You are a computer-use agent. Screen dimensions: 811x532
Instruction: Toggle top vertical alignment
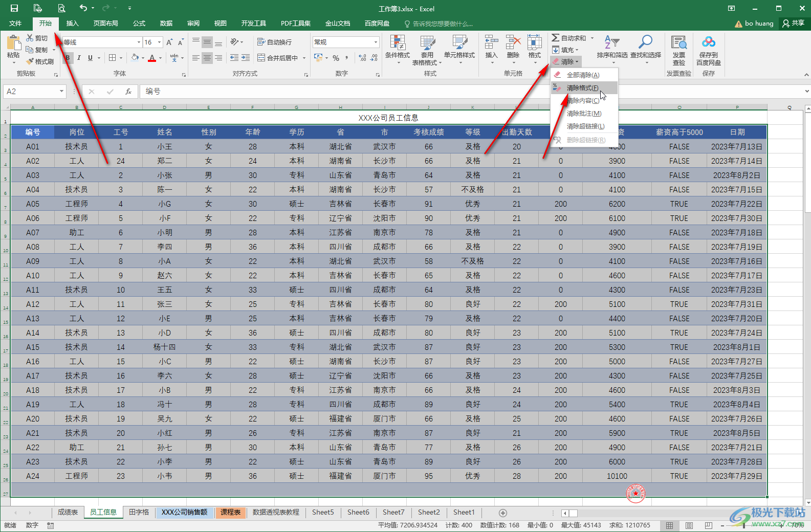(196, 42)
